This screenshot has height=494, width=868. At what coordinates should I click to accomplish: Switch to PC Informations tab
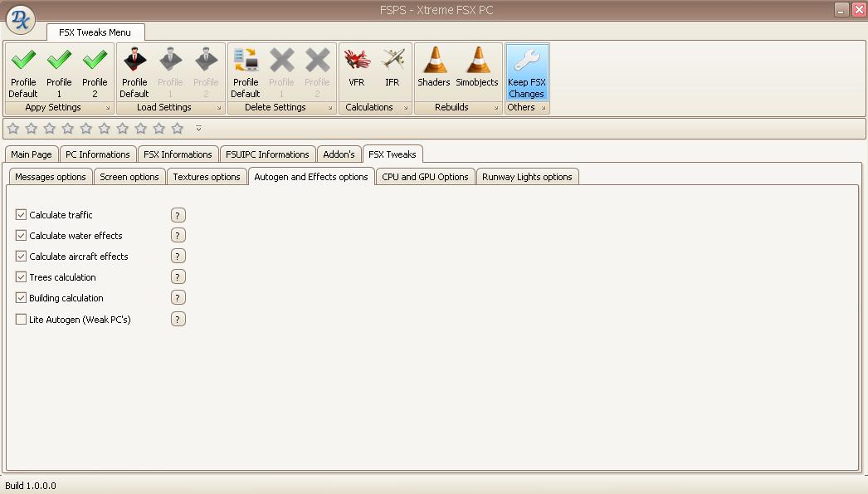[98, 154]
